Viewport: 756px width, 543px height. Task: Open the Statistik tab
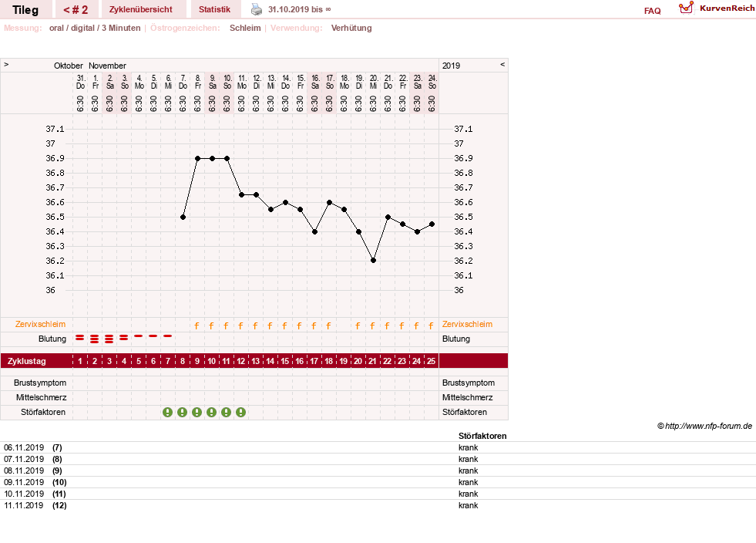pyautogui.click(x=214, y=10)
